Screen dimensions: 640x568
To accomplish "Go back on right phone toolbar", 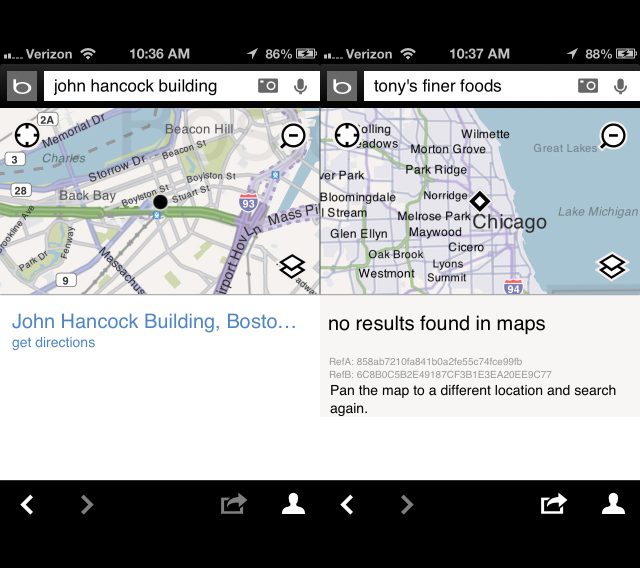I will pyautogui.click(x=347, y=504).
